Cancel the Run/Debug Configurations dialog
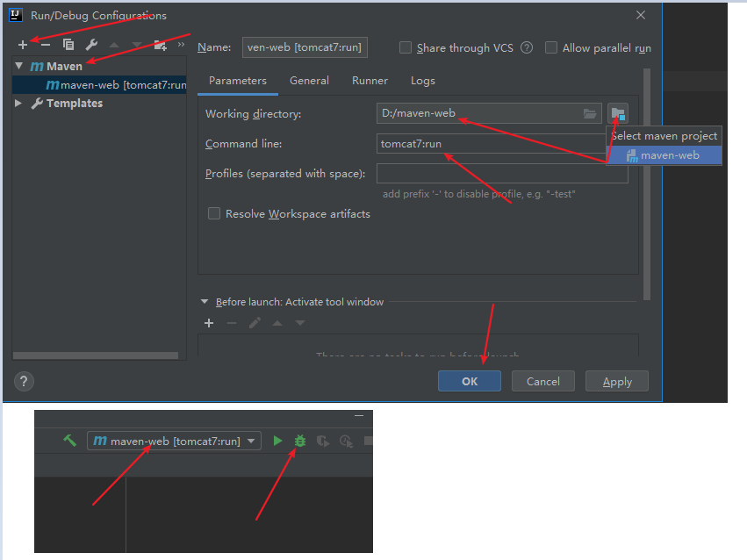This screenshot has width=747, height=560. tap(543, 381)
